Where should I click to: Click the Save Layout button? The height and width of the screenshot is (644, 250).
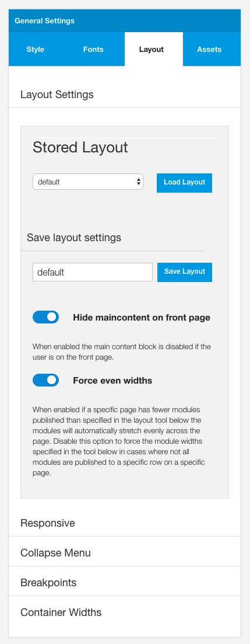pos(184,272)
